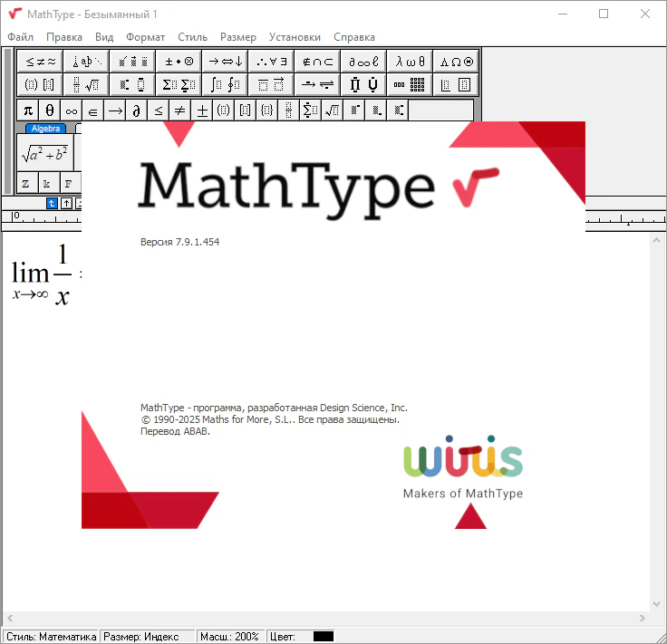Image resolution: width=667 pixels, height=644 pixels.
Task: Open the lowercase Greek letters palette (λ ω θ)
Action: coord(411,62)
